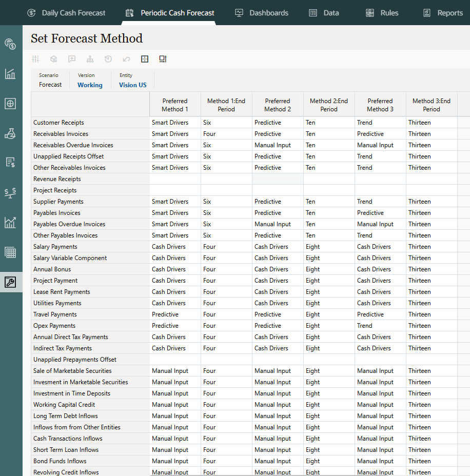Open the Version Working selector
Screen dimensions: 470x476
pos(90,85)
